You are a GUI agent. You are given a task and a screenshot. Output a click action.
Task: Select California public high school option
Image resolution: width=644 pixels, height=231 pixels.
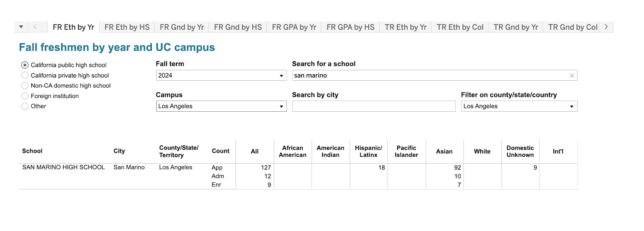(25, 65)
